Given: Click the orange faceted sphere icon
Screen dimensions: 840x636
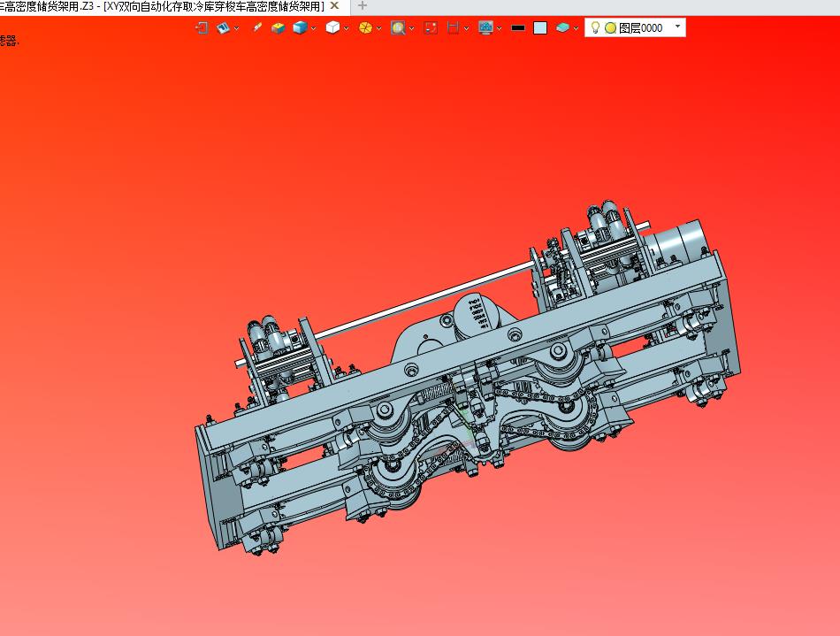Looking at the screenshot, I should coord(365,27).
